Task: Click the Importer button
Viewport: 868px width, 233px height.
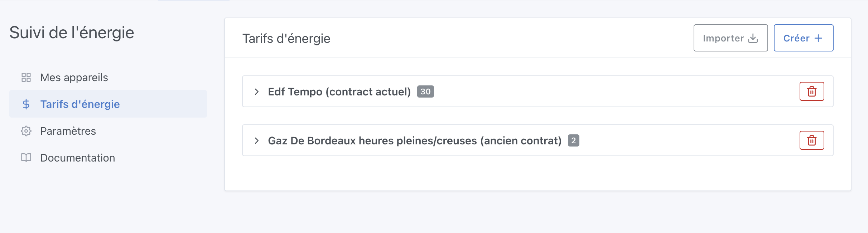Action: click(730, 38)
